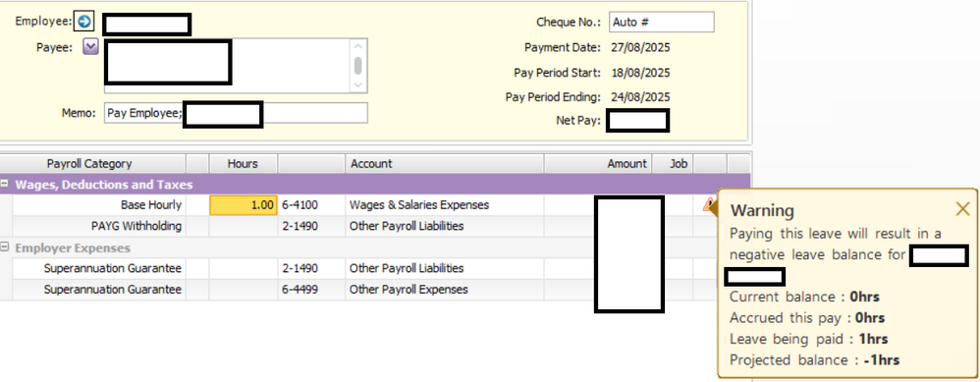Select the PAYG Withholding row

[375, 226]
